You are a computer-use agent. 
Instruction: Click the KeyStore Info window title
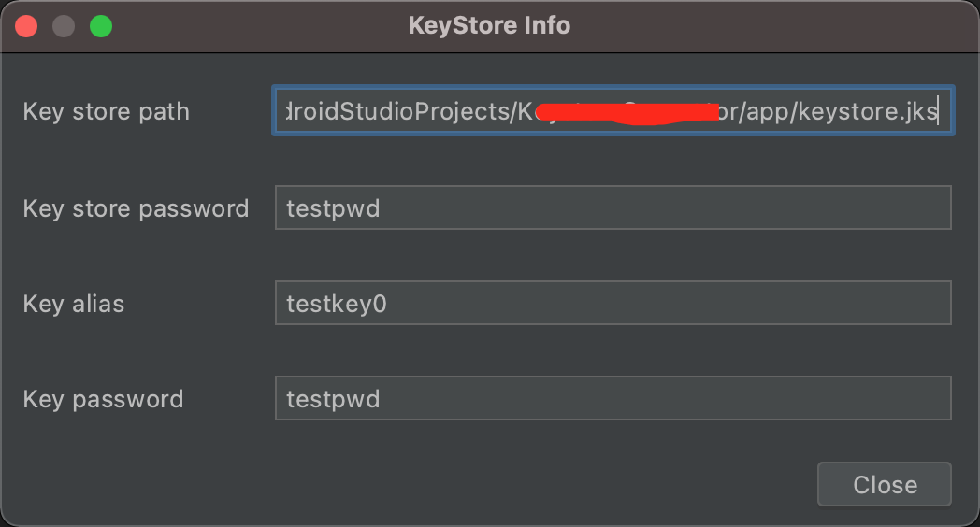click(489, 25)
